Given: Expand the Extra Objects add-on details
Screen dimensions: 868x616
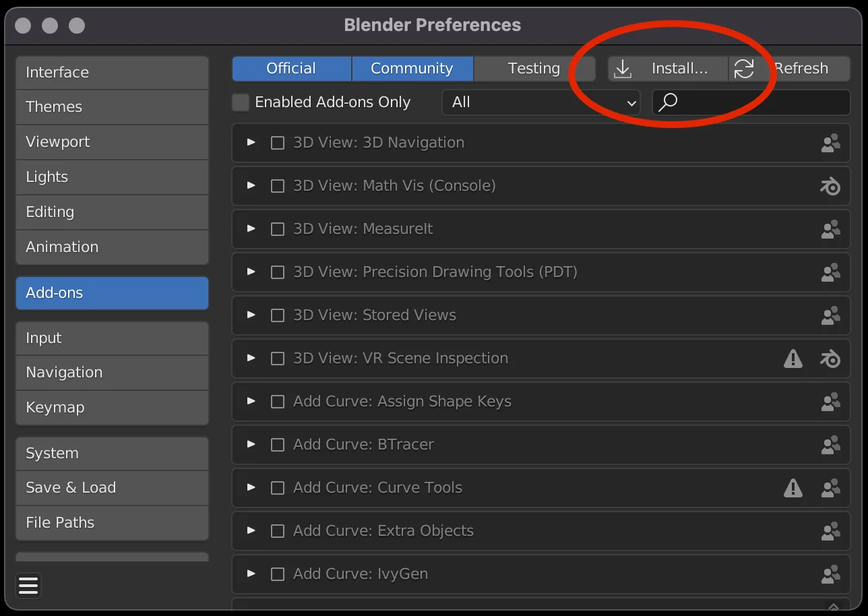Looking at the screenshot, I should (251, 530).
